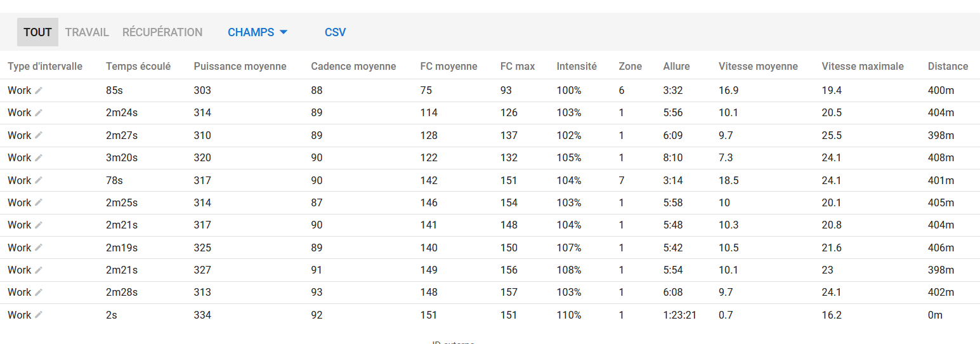Screen dimensions: 980x344
Task: Edit the 2m28s Work interval type
Action: pyautogui.click(x=39, y=293)
